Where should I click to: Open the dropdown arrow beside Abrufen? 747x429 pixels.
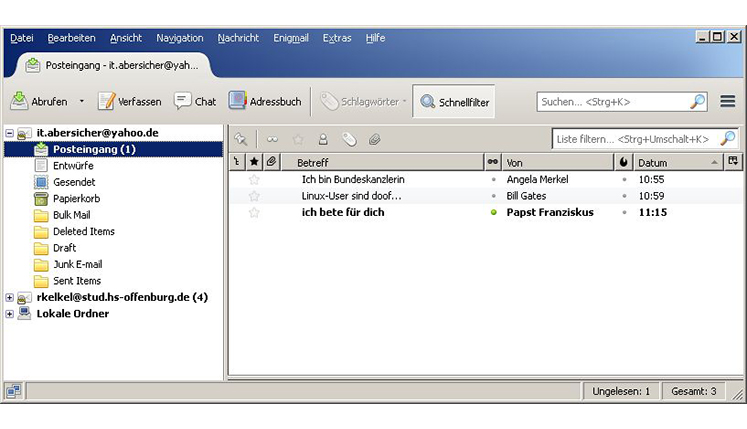pos(82,102)
